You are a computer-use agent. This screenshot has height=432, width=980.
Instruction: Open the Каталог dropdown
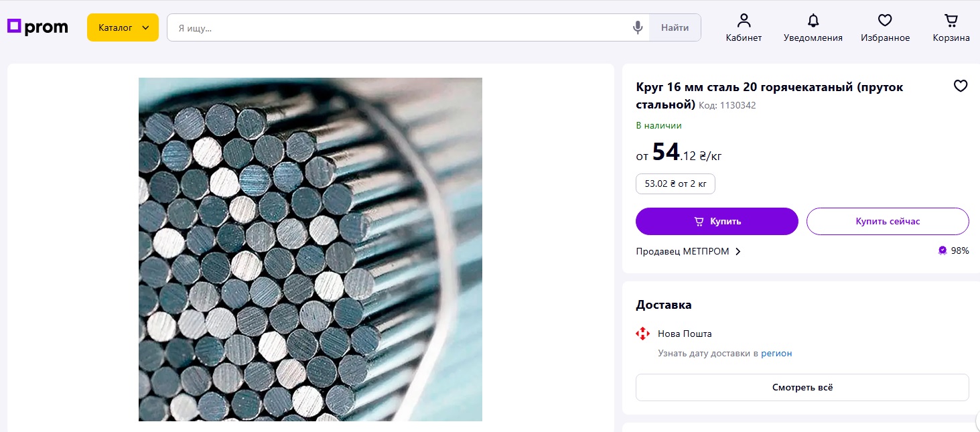pyautogui.click(x=123, y=27)
